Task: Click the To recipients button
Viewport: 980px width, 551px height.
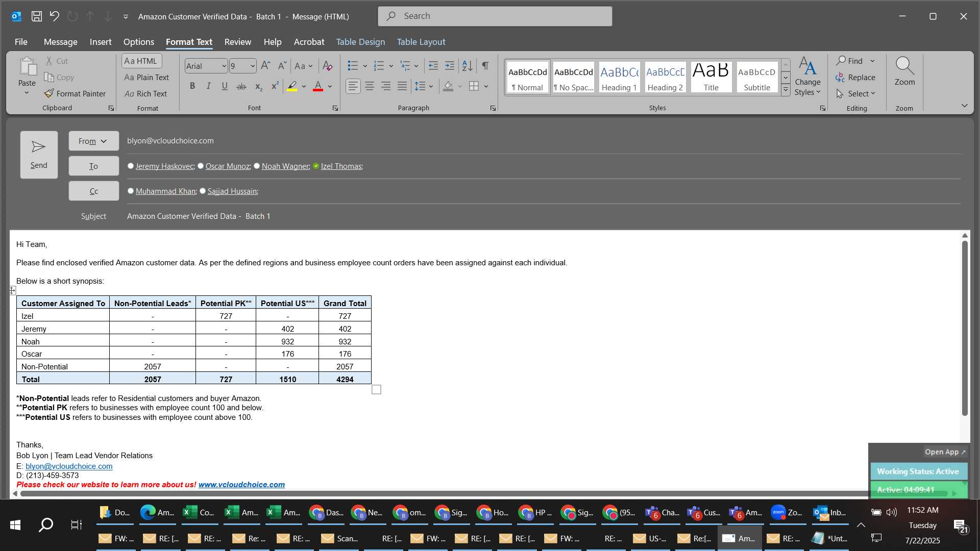Action: (x=93, y=166)
